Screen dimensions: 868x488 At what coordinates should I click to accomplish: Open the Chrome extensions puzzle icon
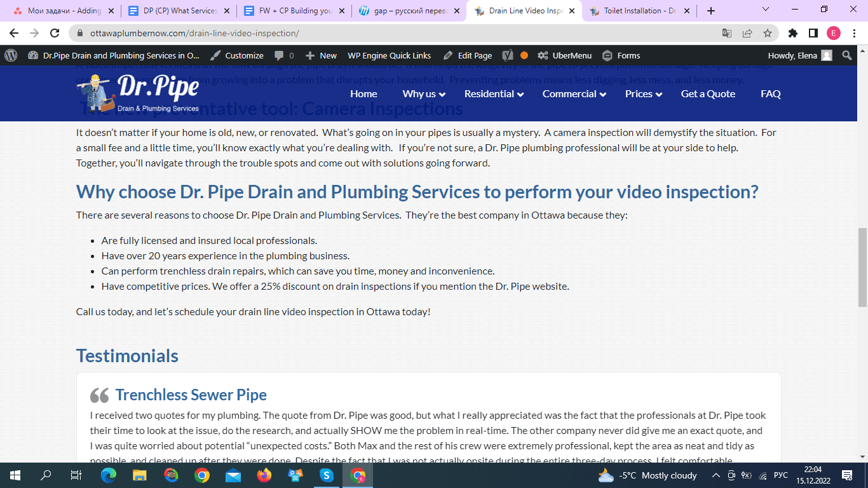(792, 33)
